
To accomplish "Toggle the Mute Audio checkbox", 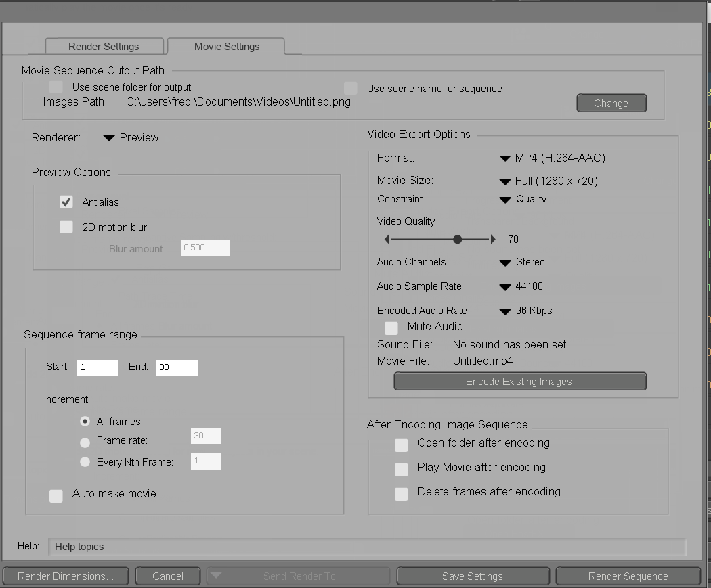I will coord(391,328).
